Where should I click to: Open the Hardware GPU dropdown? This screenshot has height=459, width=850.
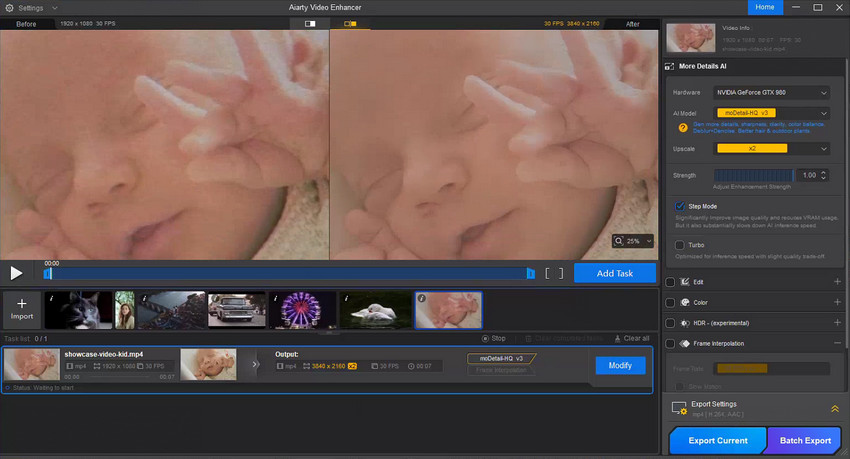tap(772, 92)
